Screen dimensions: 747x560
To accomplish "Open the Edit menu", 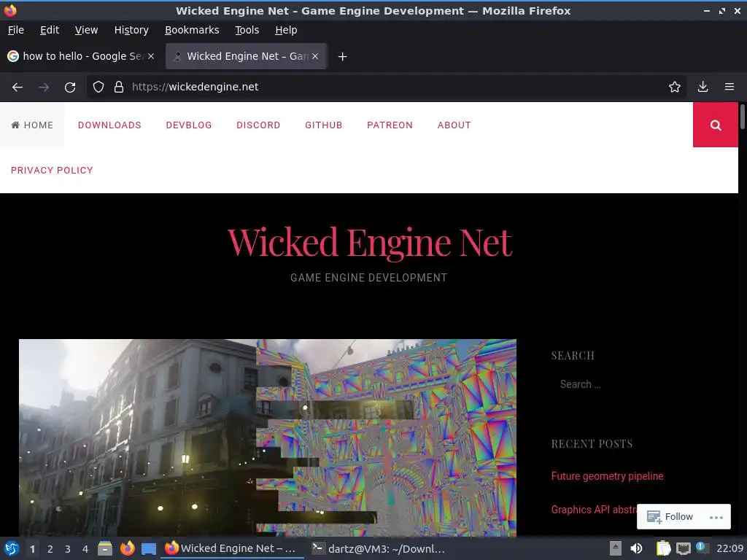I will [50, 30].
